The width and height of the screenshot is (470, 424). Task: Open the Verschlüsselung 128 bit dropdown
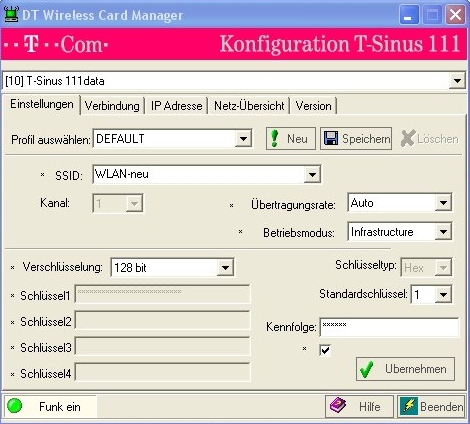225,267
